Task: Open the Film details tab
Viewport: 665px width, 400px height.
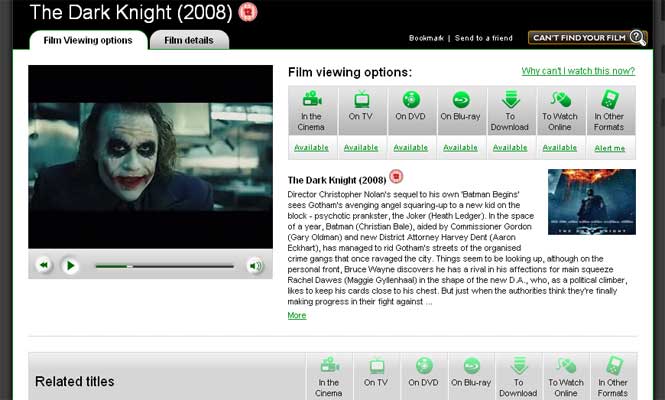Action: tap(189, 40)
